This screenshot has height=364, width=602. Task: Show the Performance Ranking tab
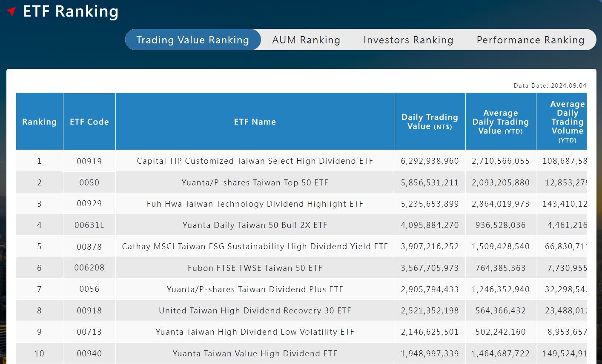(530, 40)
